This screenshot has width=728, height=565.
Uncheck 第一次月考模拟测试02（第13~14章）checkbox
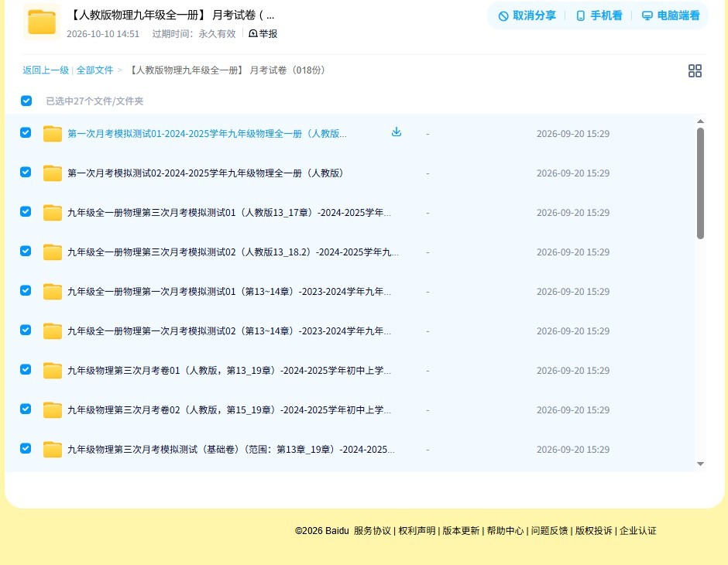26,330
